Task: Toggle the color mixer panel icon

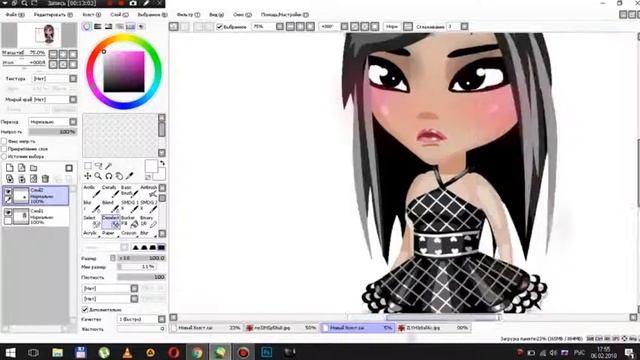Action: coord(120,27)
